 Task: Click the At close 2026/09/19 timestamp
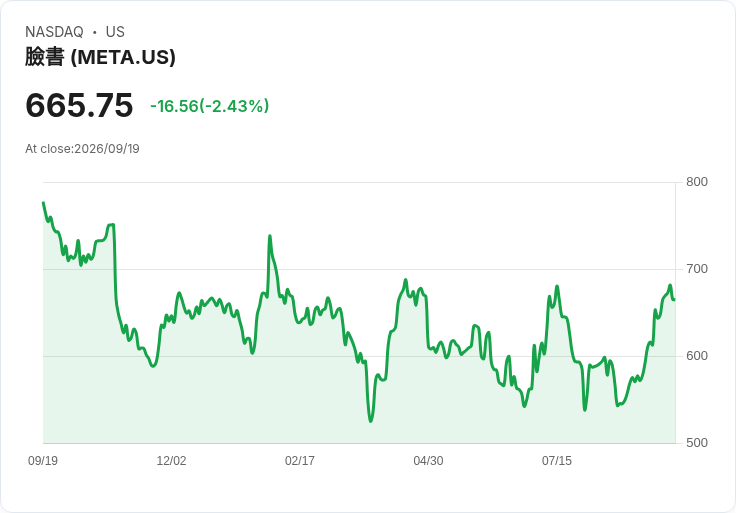[x=83, y=149]
